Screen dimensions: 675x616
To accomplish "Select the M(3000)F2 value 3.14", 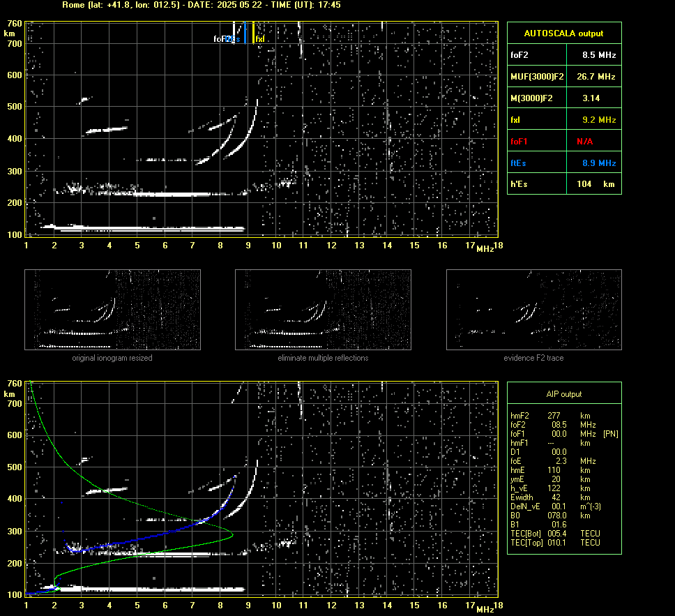I will (x=591, y=98).
